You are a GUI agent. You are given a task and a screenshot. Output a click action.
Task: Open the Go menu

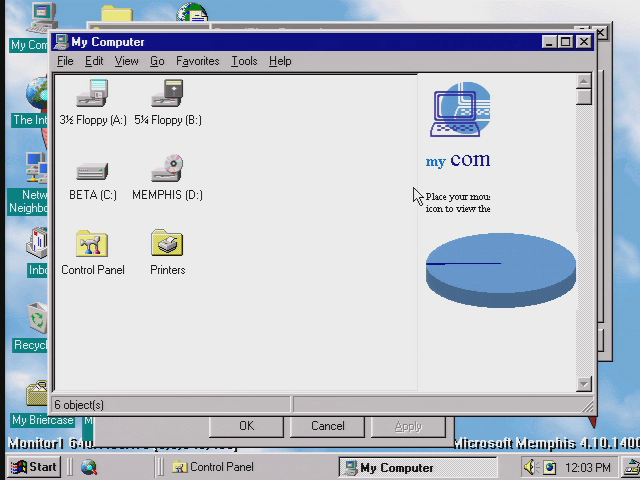pos(157,61)
